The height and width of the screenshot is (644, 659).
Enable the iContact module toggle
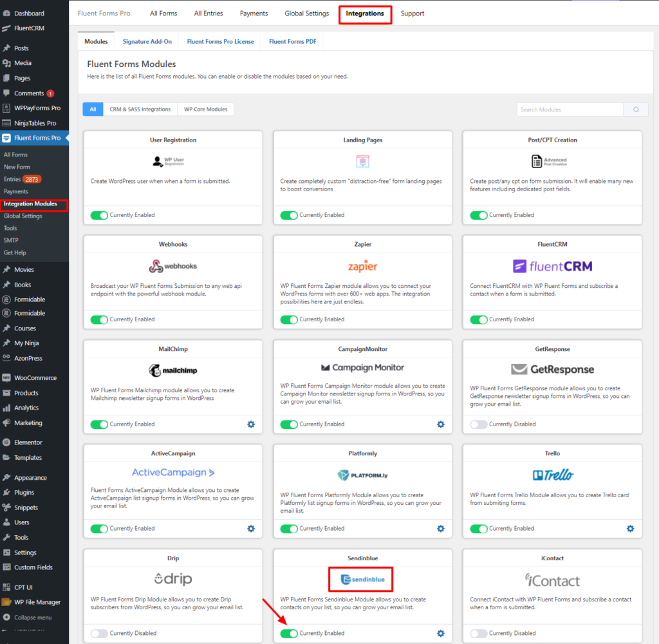click(478, 634)
